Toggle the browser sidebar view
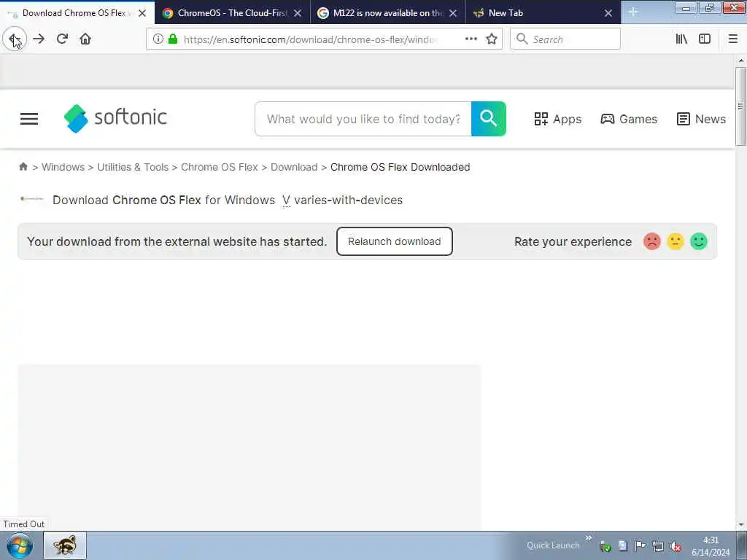747x560 pixels. pos(705,39)
